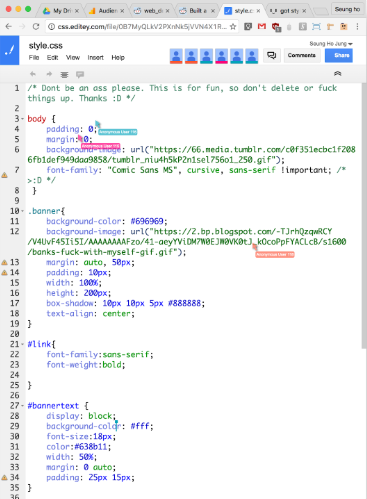The height and width of the screenshot is (499, 367).
Task: Collapse the #link rule fold arrow
Action: (22, 344)
